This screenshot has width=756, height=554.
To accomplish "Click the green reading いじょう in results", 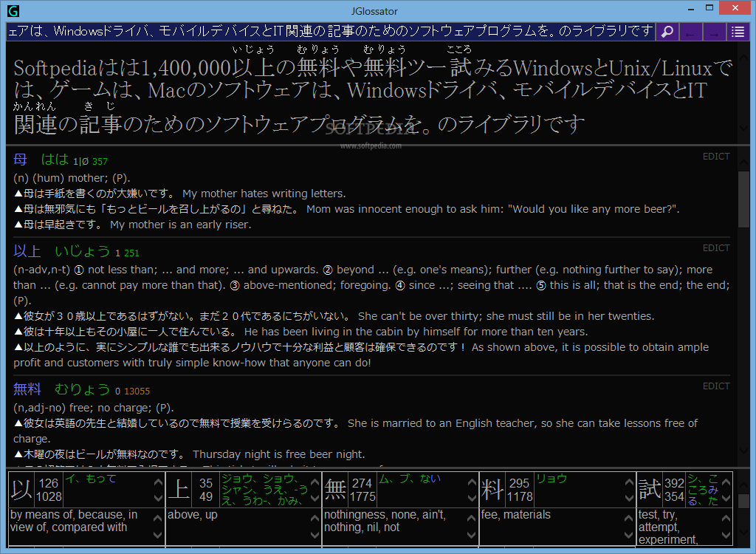I will 83,251.
